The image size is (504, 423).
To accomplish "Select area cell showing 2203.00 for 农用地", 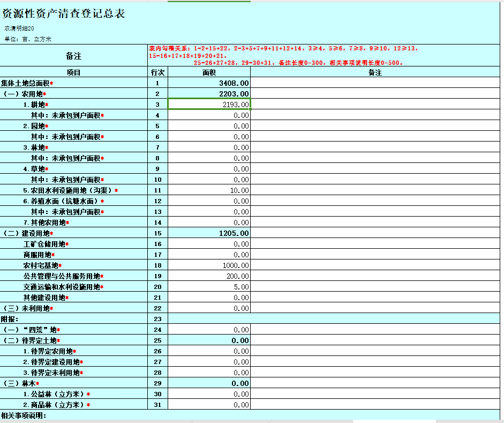I will pos(209,94).
